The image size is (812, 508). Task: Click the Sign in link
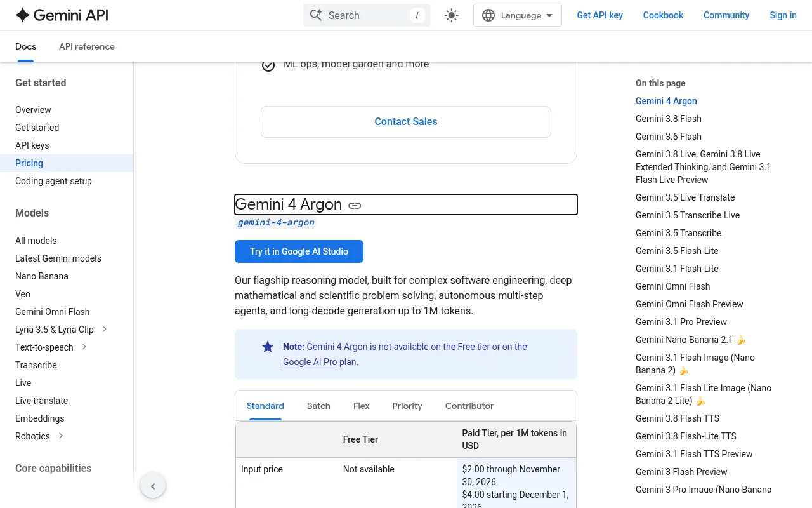(x=783, y=15)
